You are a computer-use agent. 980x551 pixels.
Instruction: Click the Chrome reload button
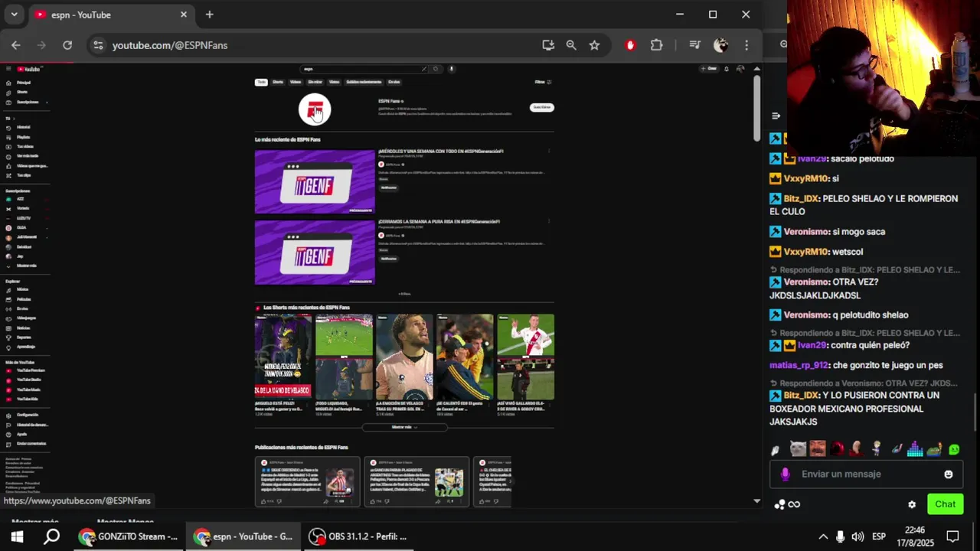[x=67, y=45]
